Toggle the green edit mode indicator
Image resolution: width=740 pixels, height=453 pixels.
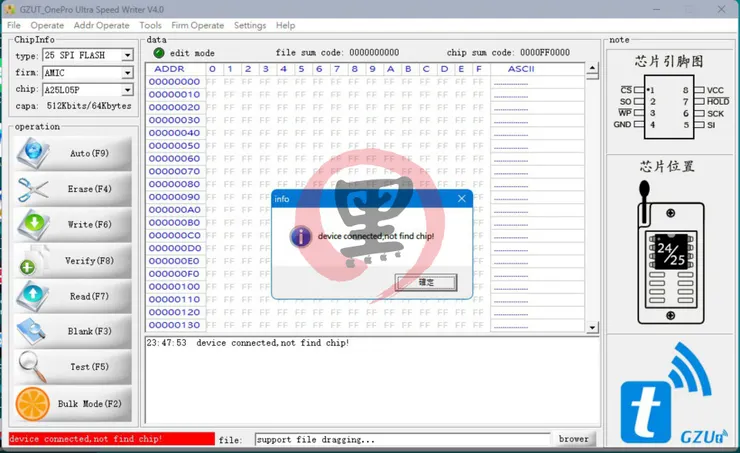click(x=159, y=53)
